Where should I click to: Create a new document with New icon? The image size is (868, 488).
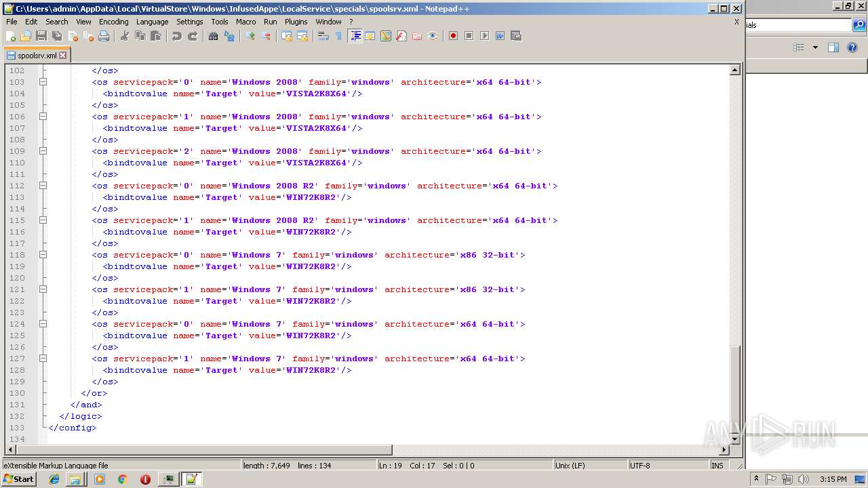pos(11,36)
